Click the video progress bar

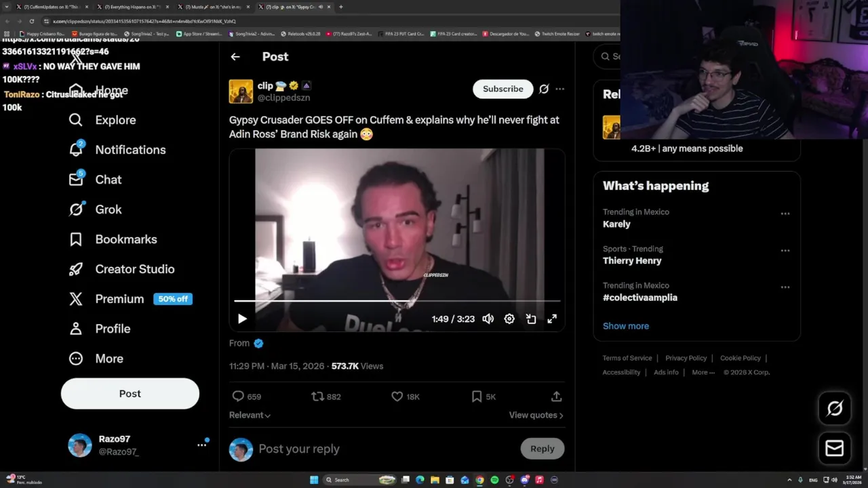click(x=397, y=300)
